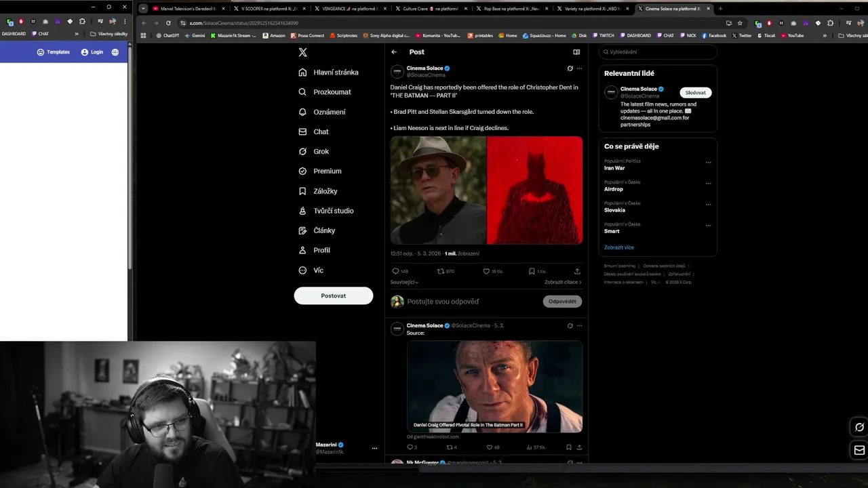Image resolution: width=868 pixels, height=488 pixels.
Task: Expand the Související sort dropdown
Action: [405, 282]
